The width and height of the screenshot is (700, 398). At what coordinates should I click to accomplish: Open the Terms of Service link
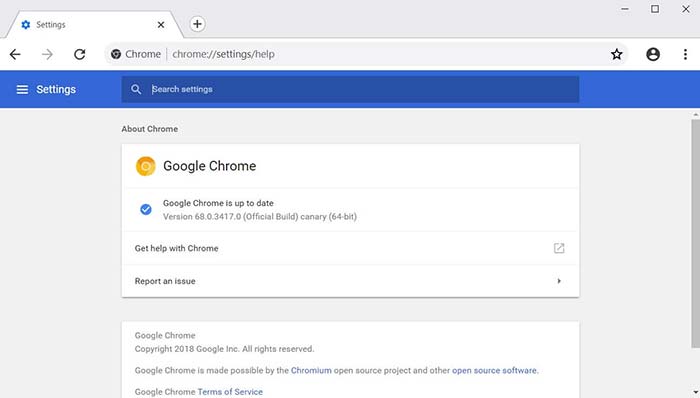tap(230, 392)
